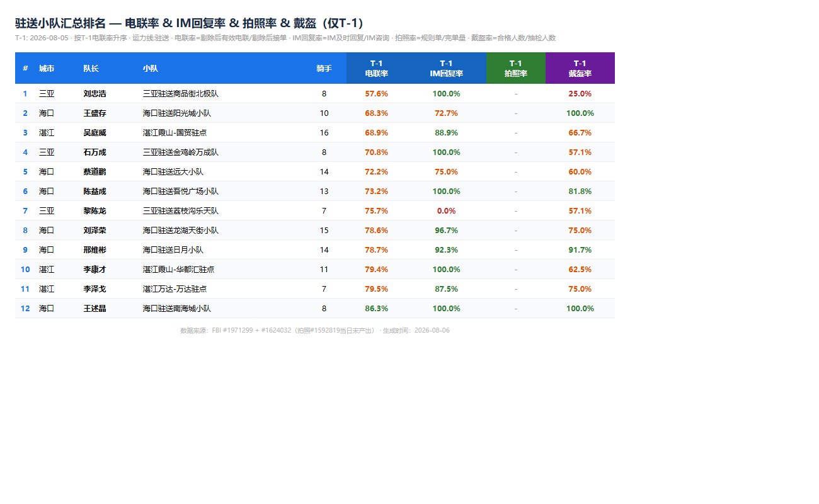
Task: Click 电联率 value 73.2%
Action: coord(377,192)
